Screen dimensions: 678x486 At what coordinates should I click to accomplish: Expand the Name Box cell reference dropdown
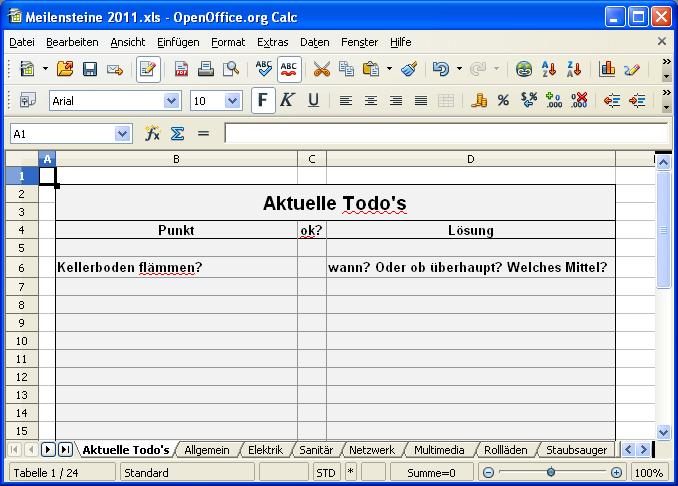(122, 133)
